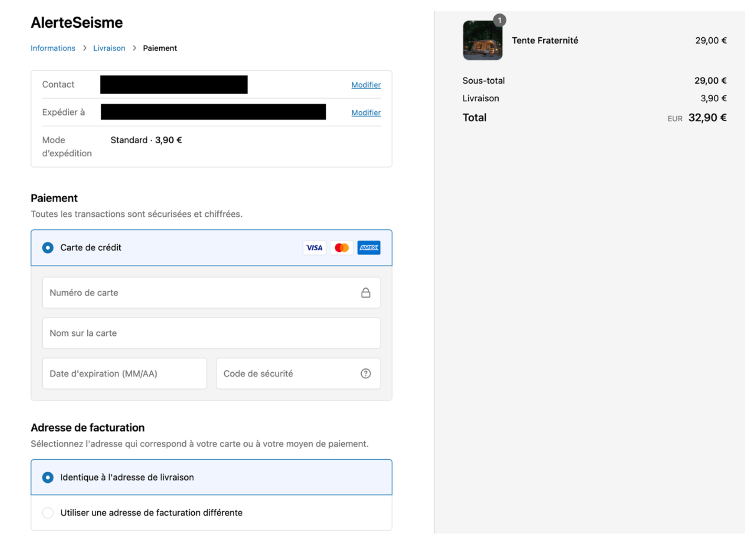Click the Tente Fraternité product thumbnail
The image size is (756, 547).
pos(482,41)
